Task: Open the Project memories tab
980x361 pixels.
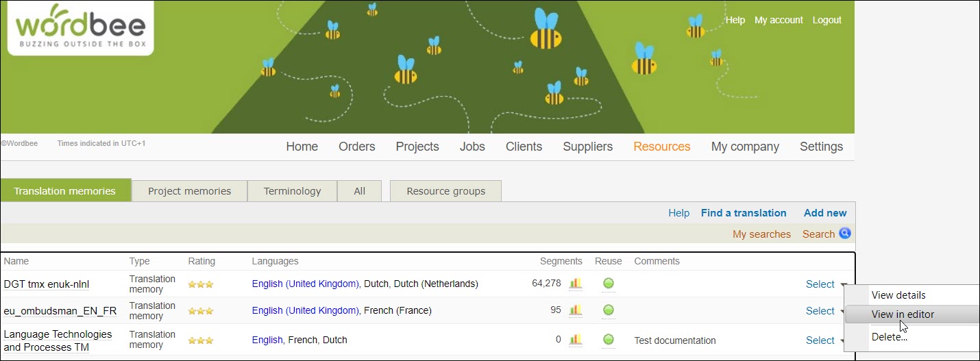Action: click(x=189, y=191)
